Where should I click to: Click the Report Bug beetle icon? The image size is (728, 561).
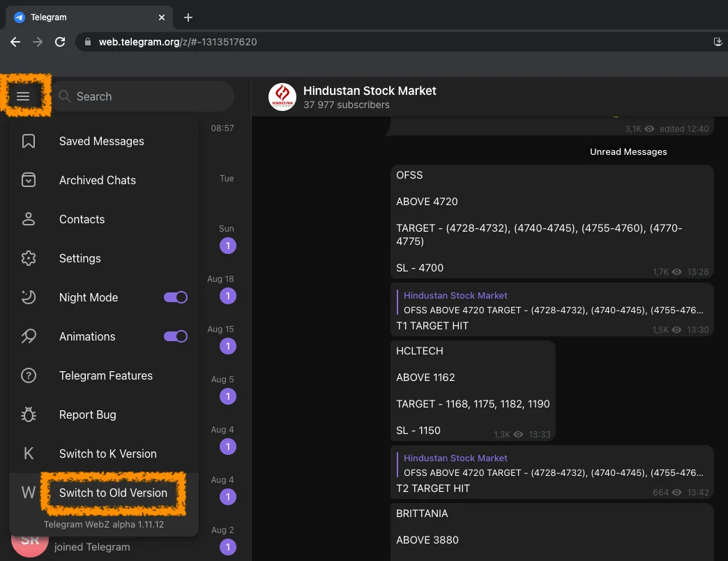pos(29,414)
